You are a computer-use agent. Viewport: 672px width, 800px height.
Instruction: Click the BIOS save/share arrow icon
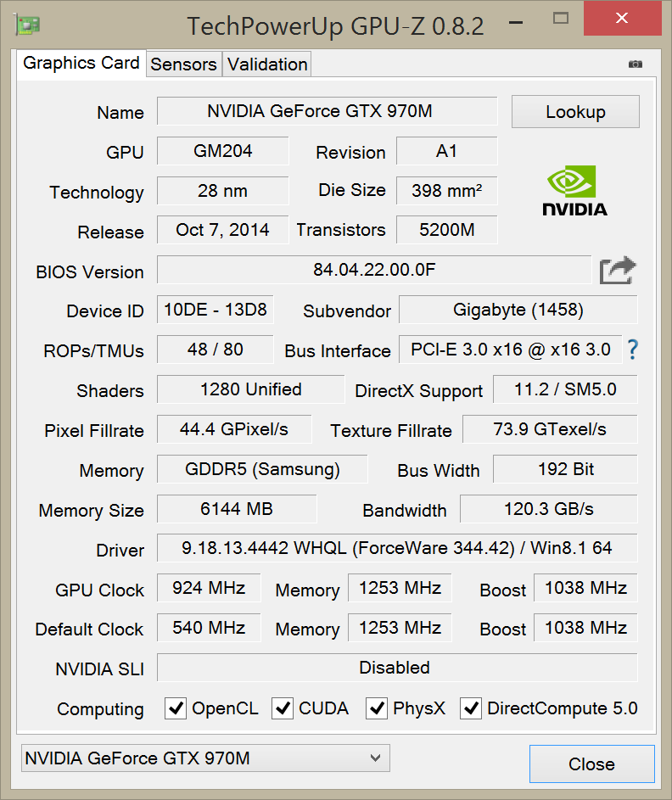618,270
